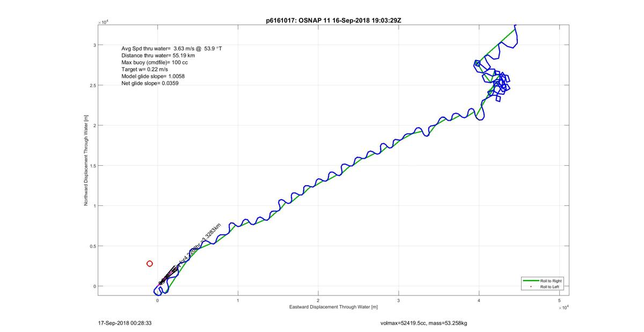Select the Avg Spd thru water annotation
The image size is (644, 332).
coord(172,48)
